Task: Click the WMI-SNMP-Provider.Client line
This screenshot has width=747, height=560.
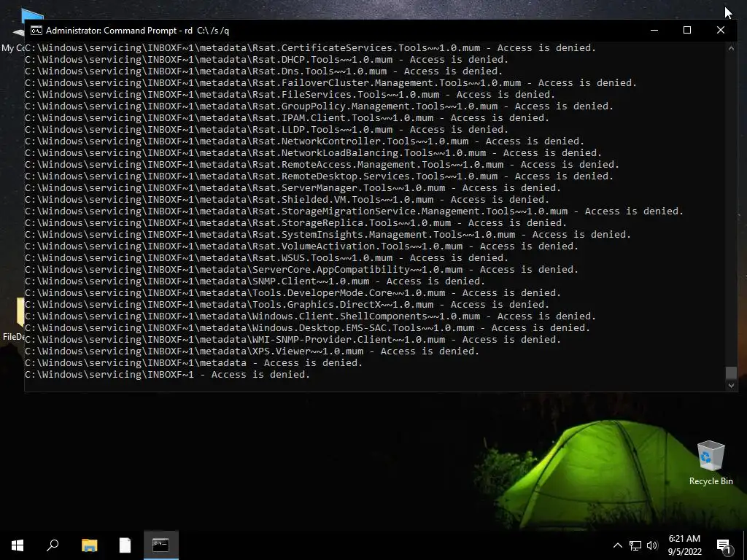Action: click(293, 340)
